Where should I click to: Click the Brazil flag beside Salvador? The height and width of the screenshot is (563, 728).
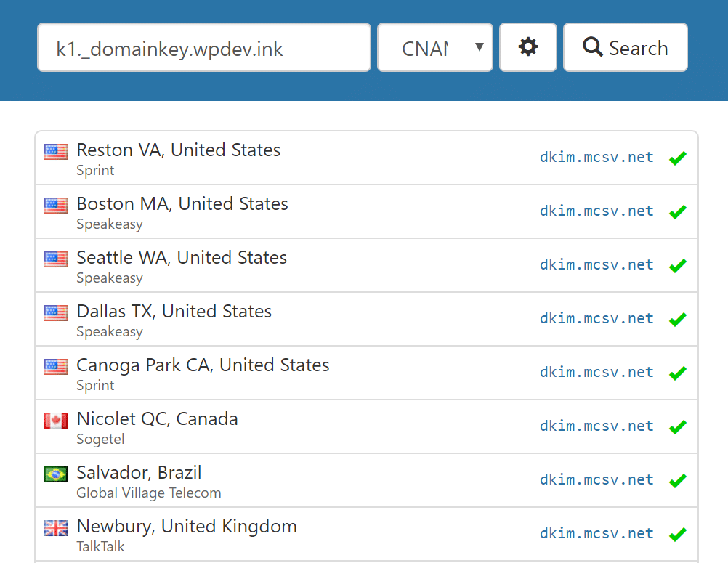tap(56, 474)
